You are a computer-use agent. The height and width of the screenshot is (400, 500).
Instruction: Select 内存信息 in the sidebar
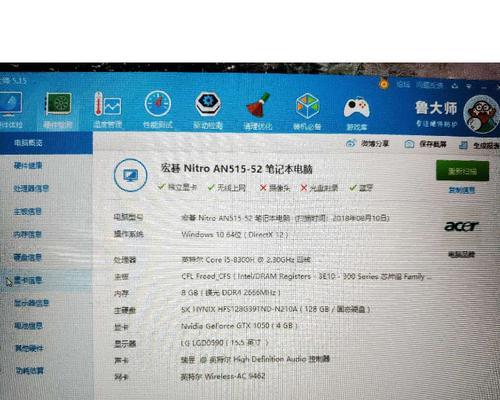tap(27, 234)
